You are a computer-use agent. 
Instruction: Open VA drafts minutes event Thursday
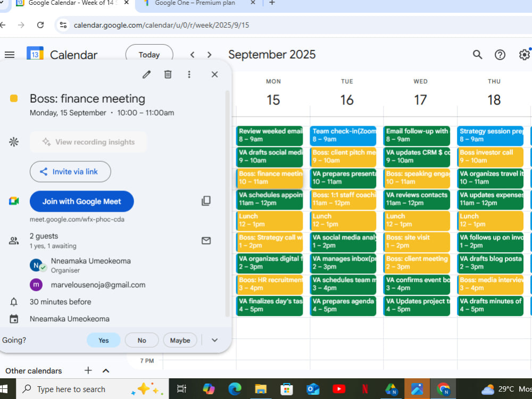click(x=491, y=306)
